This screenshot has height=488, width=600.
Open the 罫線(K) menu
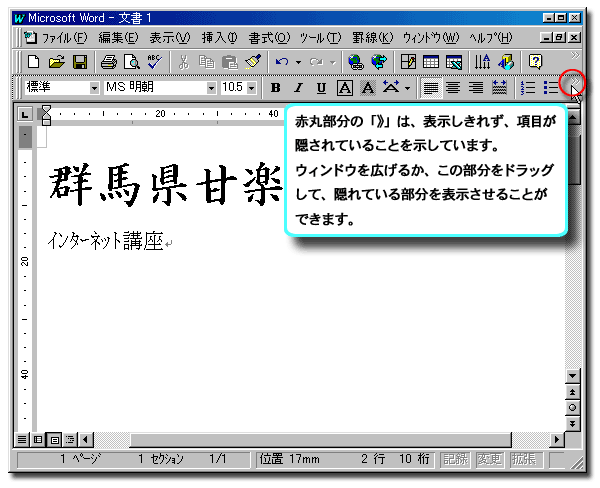(x=373, y=38)
